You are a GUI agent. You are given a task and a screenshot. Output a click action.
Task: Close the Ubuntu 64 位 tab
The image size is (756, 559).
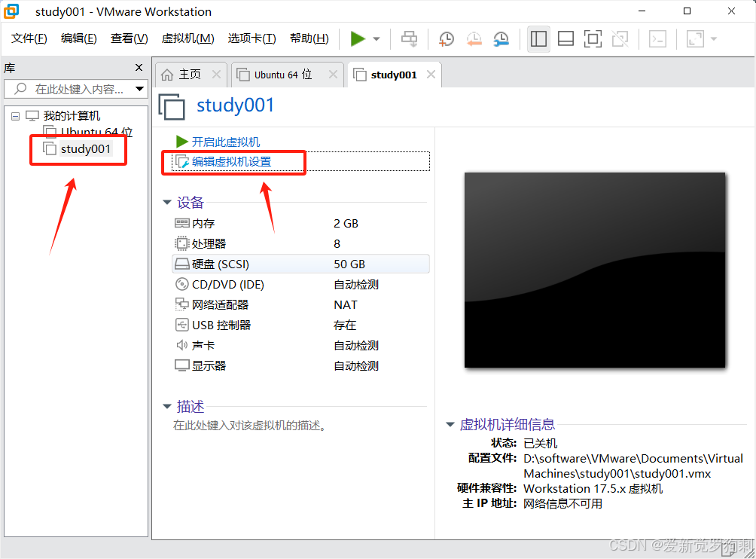333,75
